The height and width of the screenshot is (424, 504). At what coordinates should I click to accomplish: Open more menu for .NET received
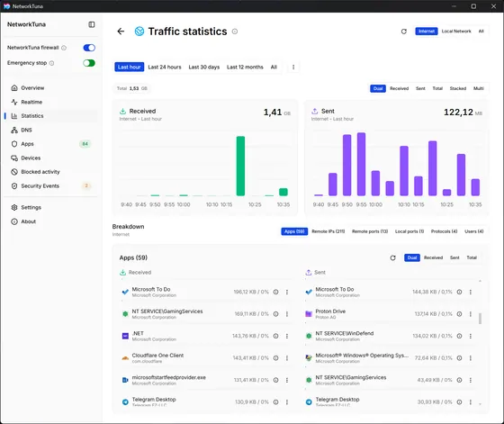287,336
